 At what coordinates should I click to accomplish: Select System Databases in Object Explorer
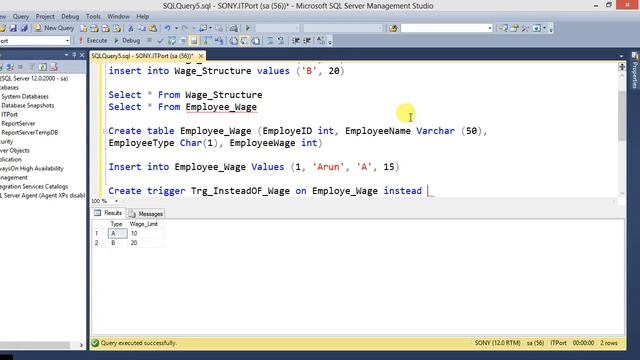click(x=25, y=96)
